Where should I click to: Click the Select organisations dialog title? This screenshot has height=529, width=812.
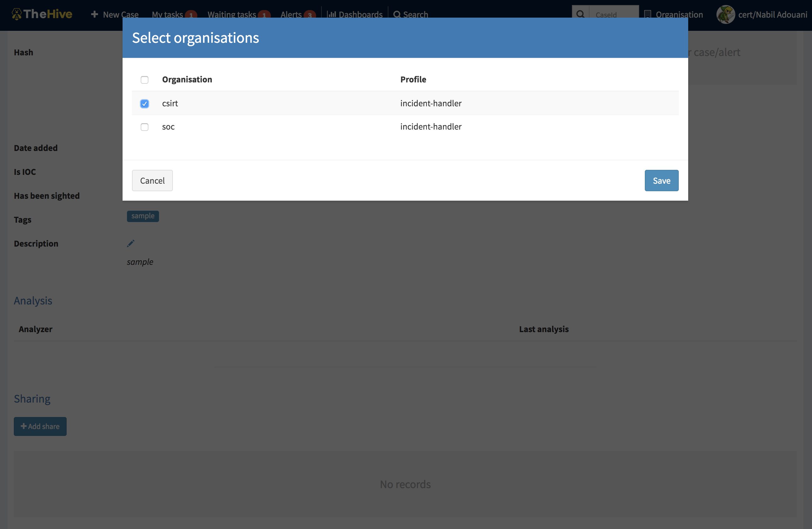[x=195, y=37]
